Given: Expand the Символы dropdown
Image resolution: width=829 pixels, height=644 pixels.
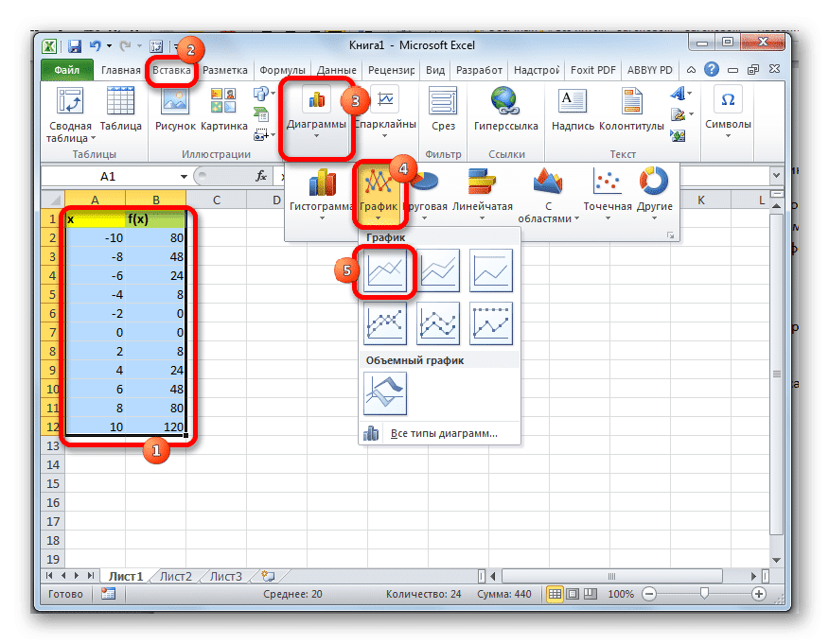Looking at the screenshot, I should pos(728,136).
